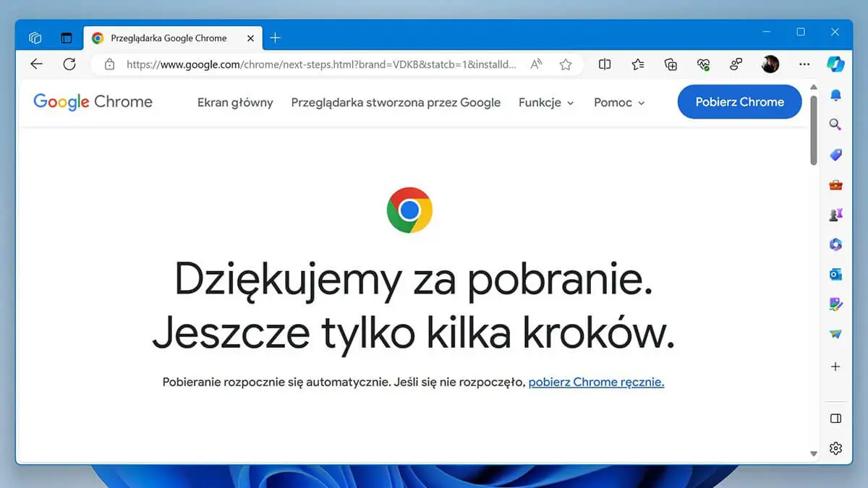
Task: Open Shopping in the sidebar
Action: (835, 155)
